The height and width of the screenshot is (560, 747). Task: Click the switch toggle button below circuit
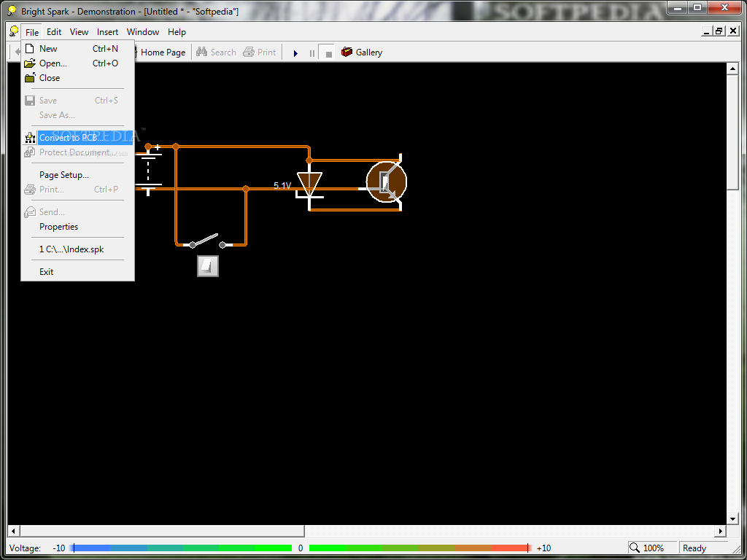208,266
